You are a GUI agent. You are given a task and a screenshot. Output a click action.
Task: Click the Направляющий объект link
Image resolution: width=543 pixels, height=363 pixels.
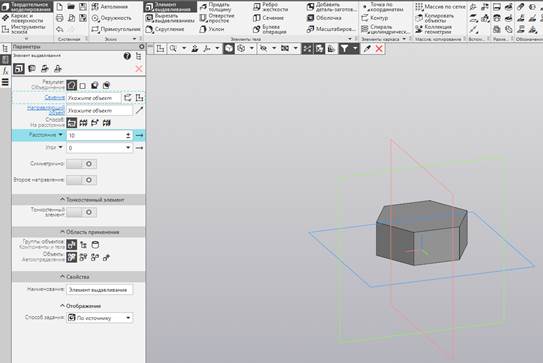tap(46, 110)
